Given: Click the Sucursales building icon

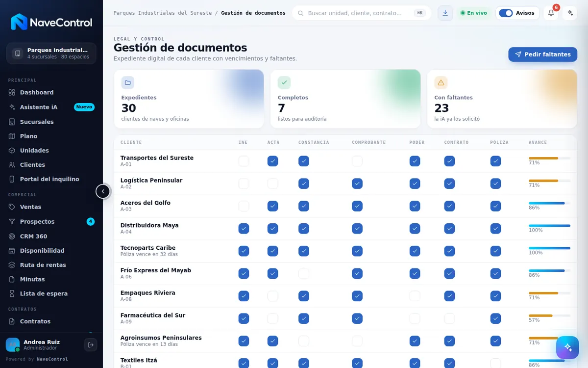Looking at the screenshot, I should pyautogui.click(x=12, y=122).
